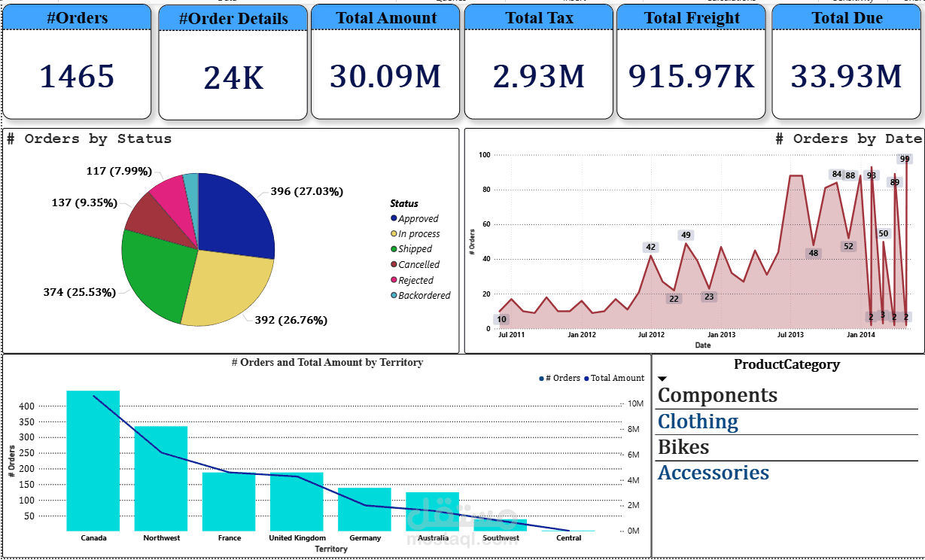Click the 2.93M card value
The width and height of the screenshot is (925, 560).
pos(539,76)
